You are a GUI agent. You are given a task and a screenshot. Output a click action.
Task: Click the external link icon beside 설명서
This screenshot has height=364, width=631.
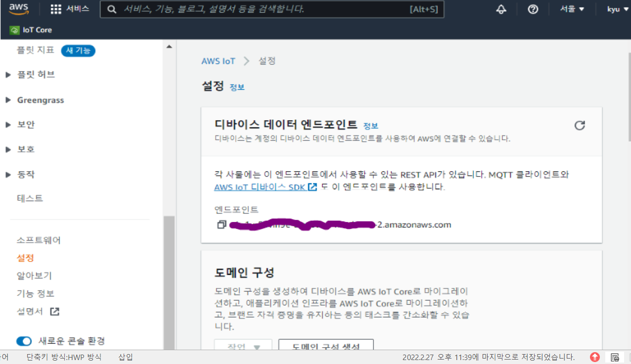55,312
